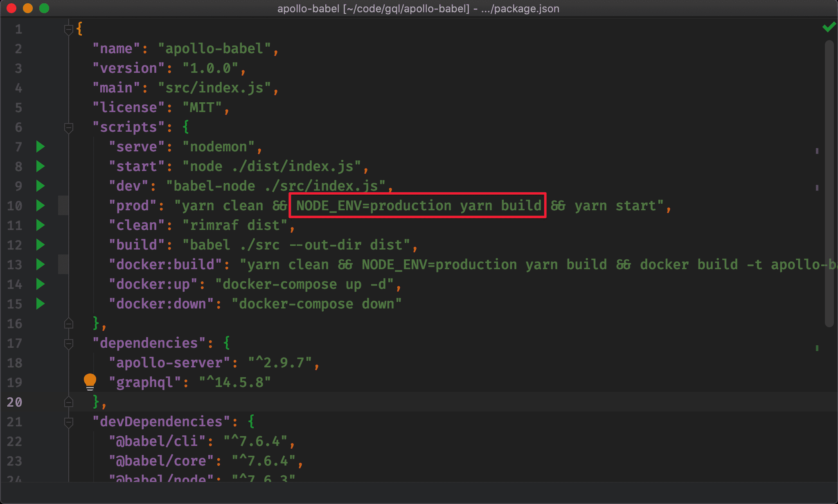This screenshot has height=504, width=838.
Task: Click the scrollbar stripe mark beside line 7
Action: coord(817,151)
